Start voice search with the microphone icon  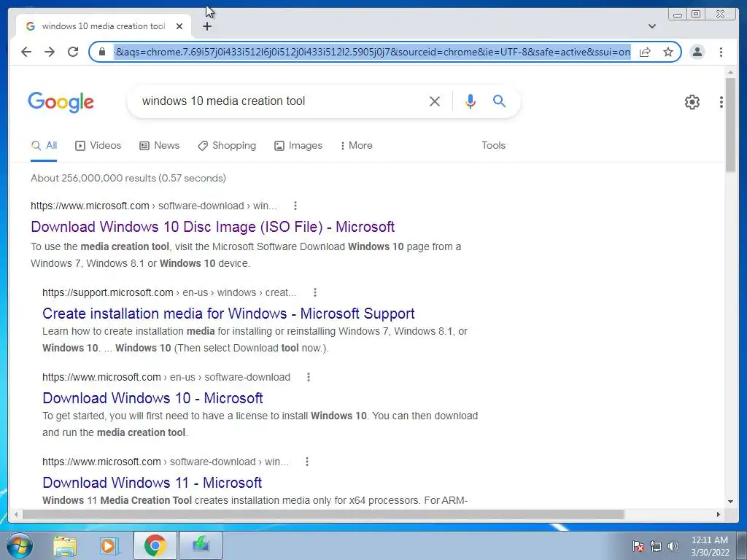coord(471,101)
